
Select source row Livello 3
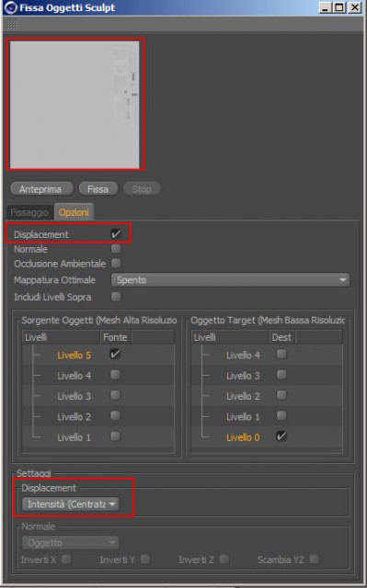(x=98, y=396)
